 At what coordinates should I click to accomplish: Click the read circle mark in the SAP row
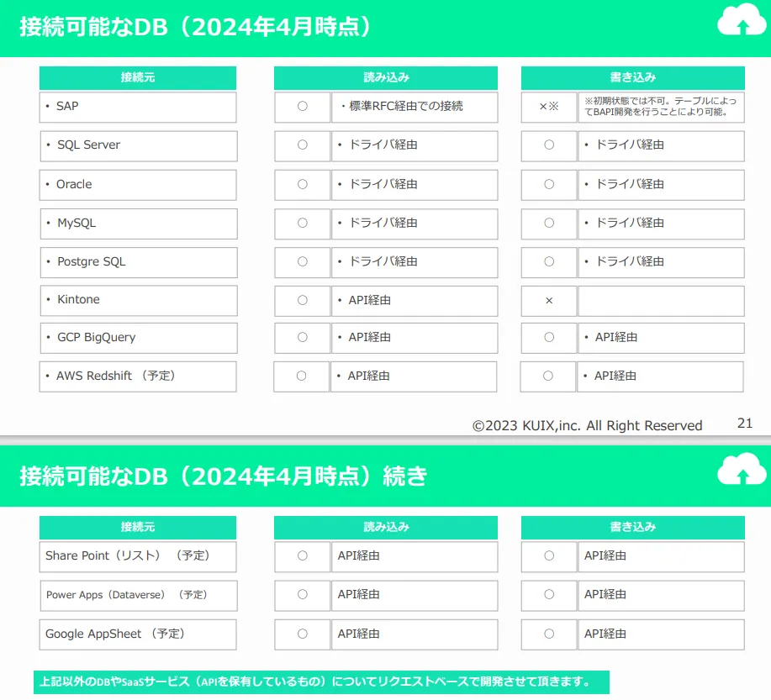[303, 107]
